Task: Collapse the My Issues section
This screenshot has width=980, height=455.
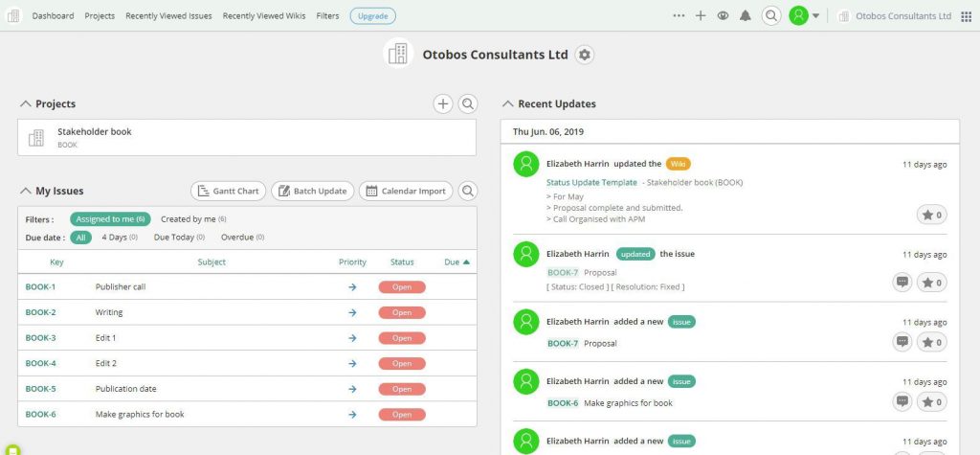Action: pos(26,191)
